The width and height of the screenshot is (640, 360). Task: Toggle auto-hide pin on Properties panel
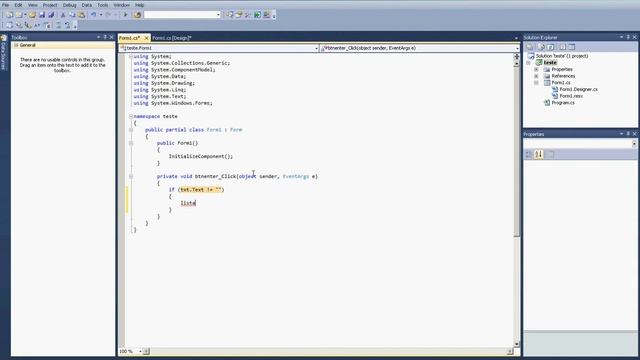pos(628,134)
